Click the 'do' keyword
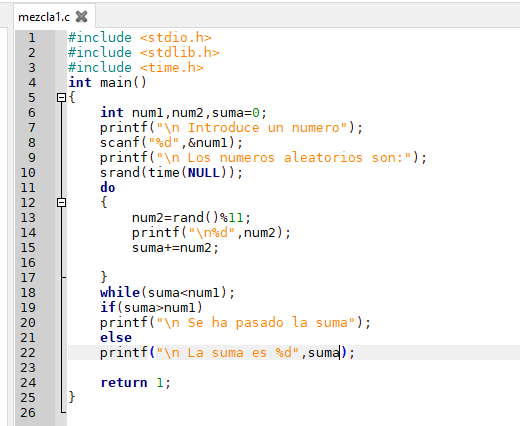This screenshot has height=426, width=520. click(108, 187)
